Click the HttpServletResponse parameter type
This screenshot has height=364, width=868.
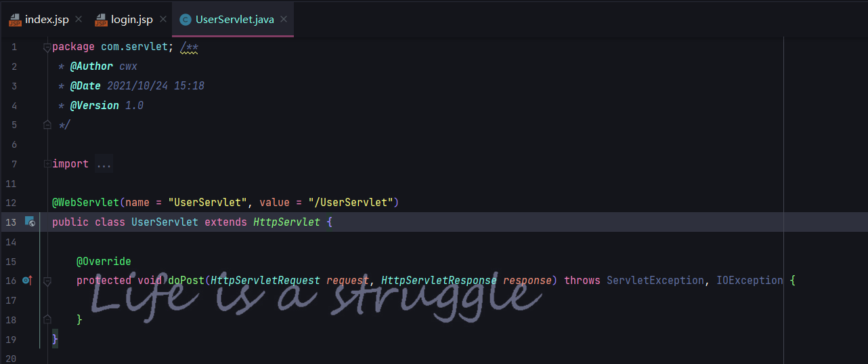click(439, 280)
